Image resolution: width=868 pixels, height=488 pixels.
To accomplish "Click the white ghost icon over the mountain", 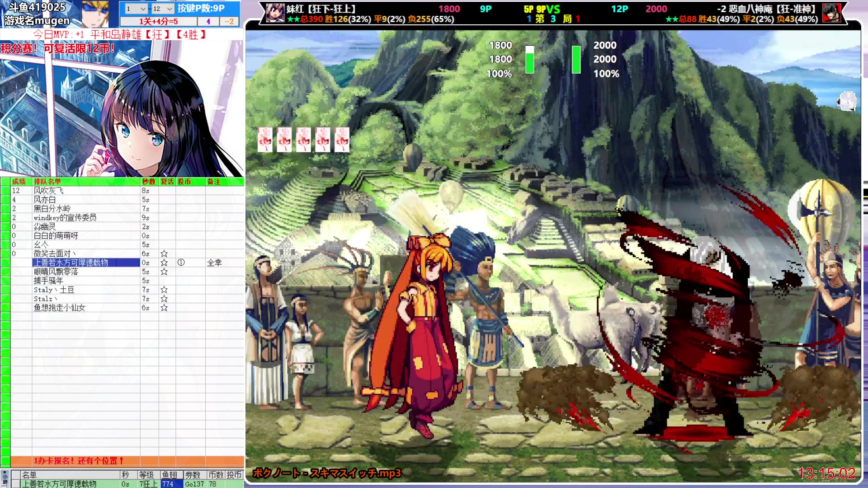I will click(847, 101).
